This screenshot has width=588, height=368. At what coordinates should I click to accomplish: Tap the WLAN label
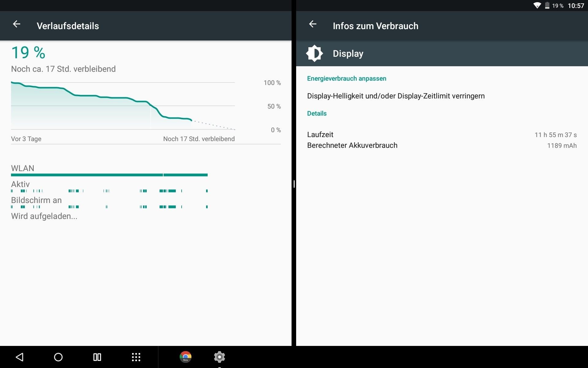[x=23, y=168]
